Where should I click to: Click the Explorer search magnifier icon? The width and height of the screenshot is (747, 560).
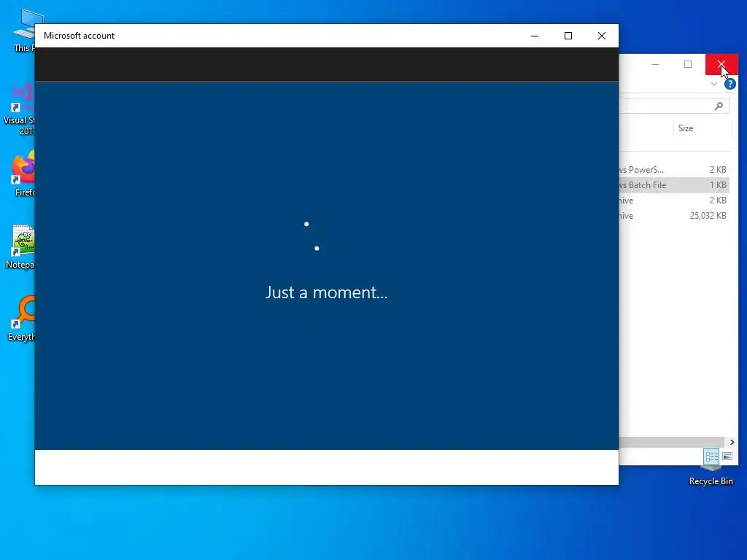pyautogui.click(x=719, y=106)
